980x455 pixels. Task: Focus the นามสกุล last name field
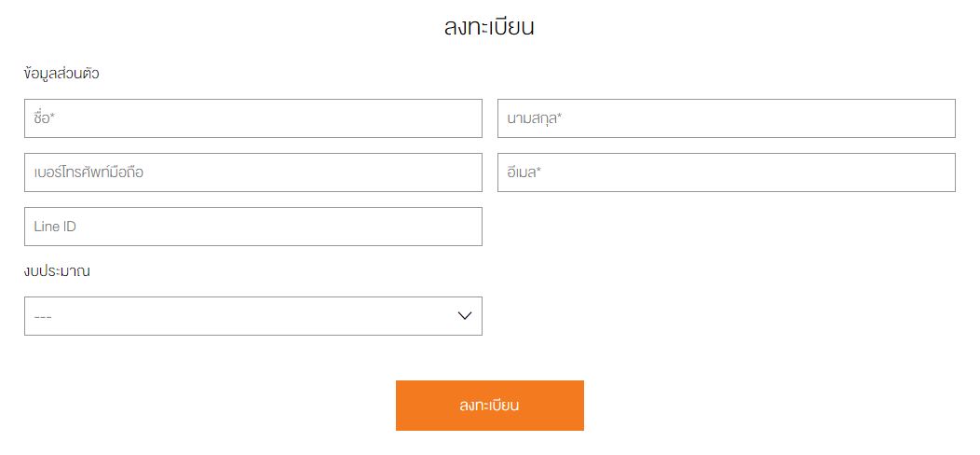(726, 118)
